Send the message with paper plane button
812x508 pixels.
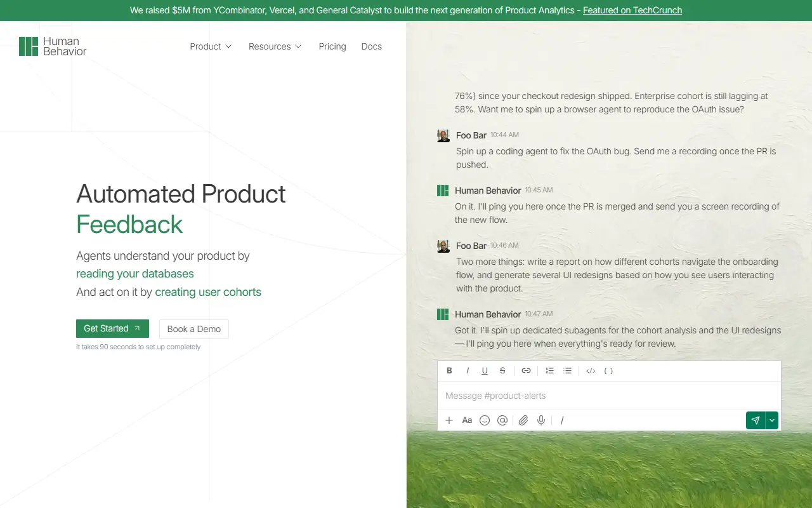click(x=756, y=420)
